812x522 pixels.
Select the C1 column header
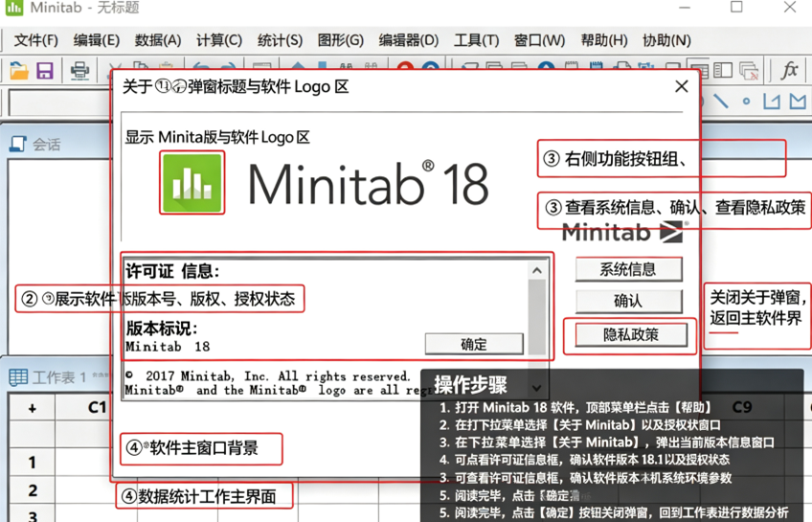coord(98,408)
